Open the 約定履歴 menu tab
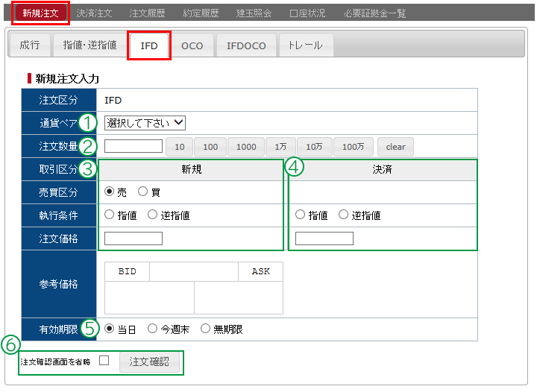 [201, 13]
